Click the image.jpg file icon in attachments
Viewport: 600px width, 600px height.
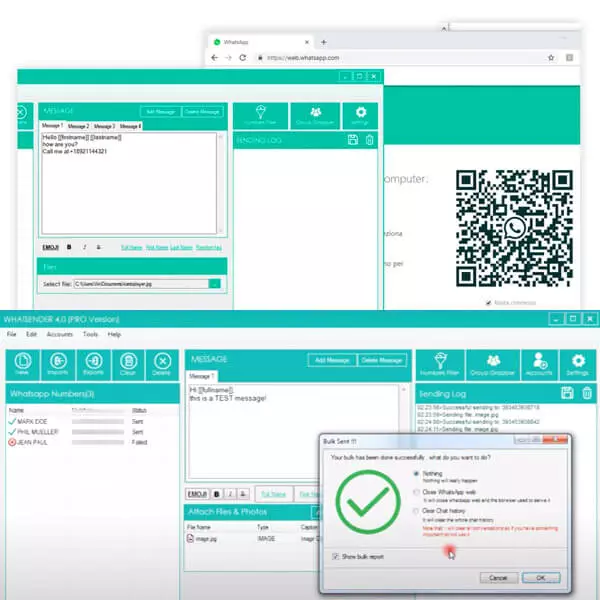pyautogui.click(x=190, y=538)
